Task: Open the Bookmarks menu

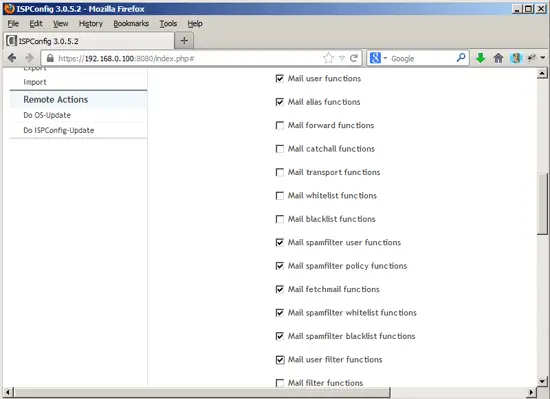Action: click(131, 23)
